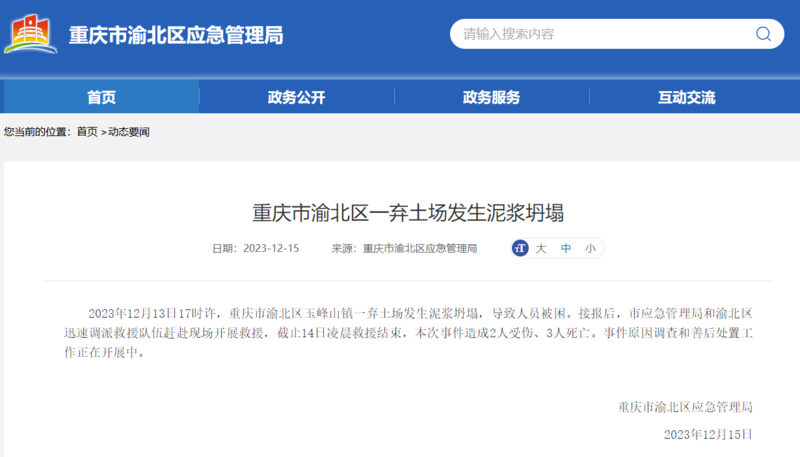Viewport: 800px width, 457px height.
Task: Click the search magnifier icon
Action: [762, 34]
